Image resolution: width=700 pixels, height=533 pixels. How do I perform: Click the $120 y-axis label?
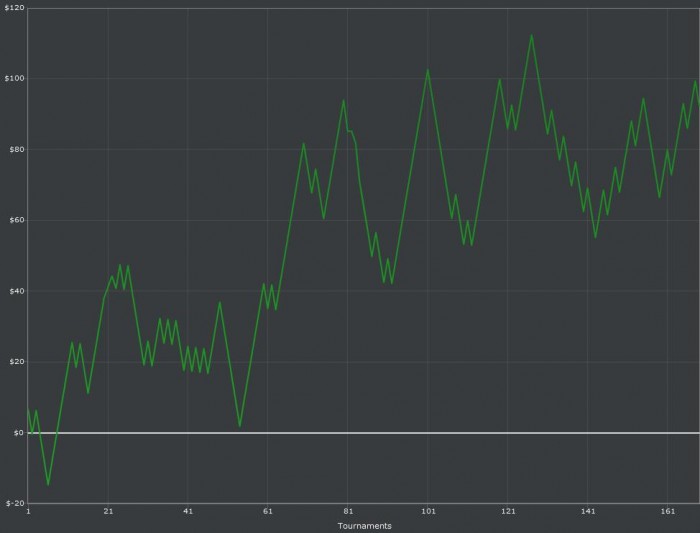14,8
